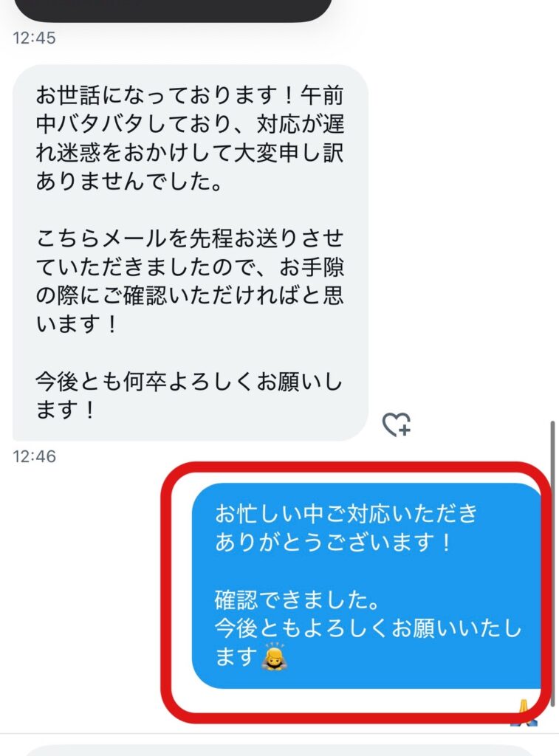
Task: Tap the line 今後ともよろしくお願いいたし
Action: [368, 628]
